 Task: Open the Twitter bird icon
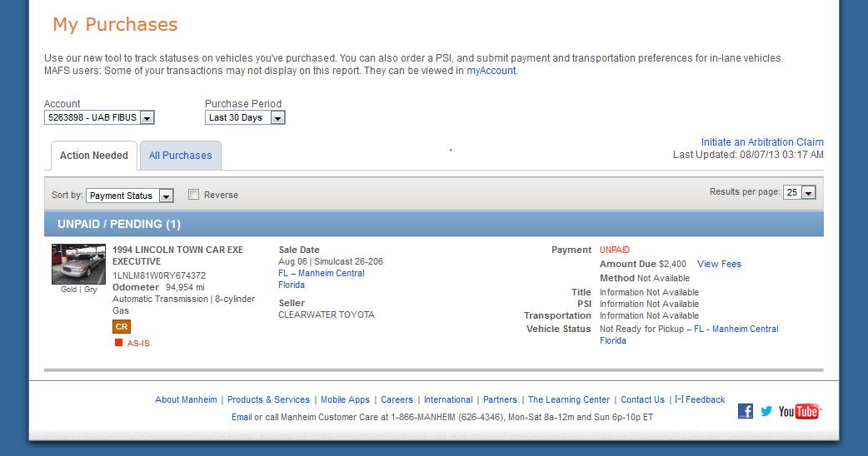click(x=766, y=411)
